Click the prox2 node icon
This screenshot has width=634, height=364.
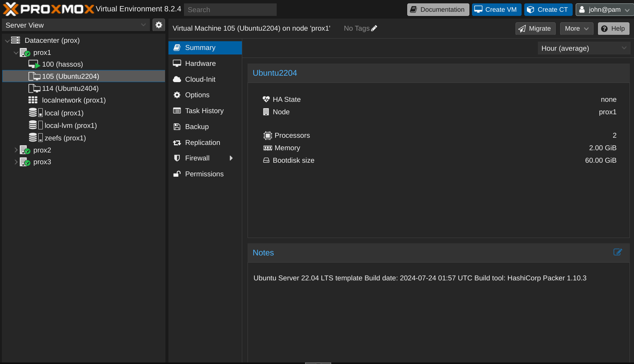click(x=25, y=150)
